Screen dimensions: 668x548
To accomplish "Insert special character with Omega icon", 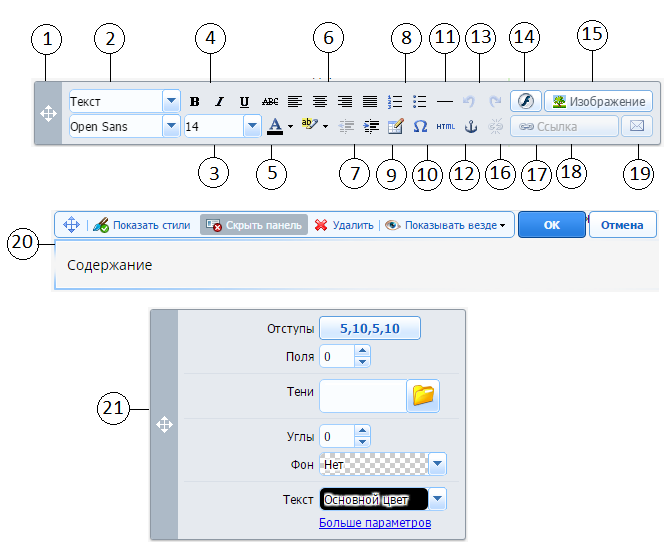I will pos(420,127).
